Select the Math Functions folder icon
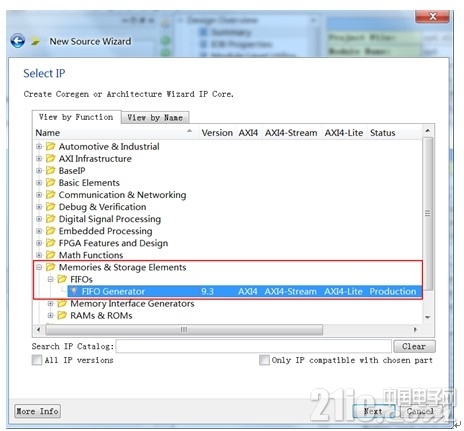Screen dimensions: 464x431 point(50,255)
